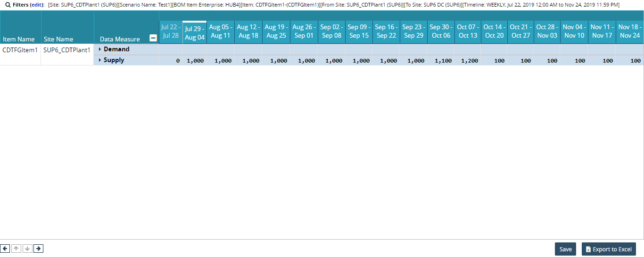Select the Oct 14 - Oct 20 week header
This screenshot has height=257, width=644.
coord(494,32)
